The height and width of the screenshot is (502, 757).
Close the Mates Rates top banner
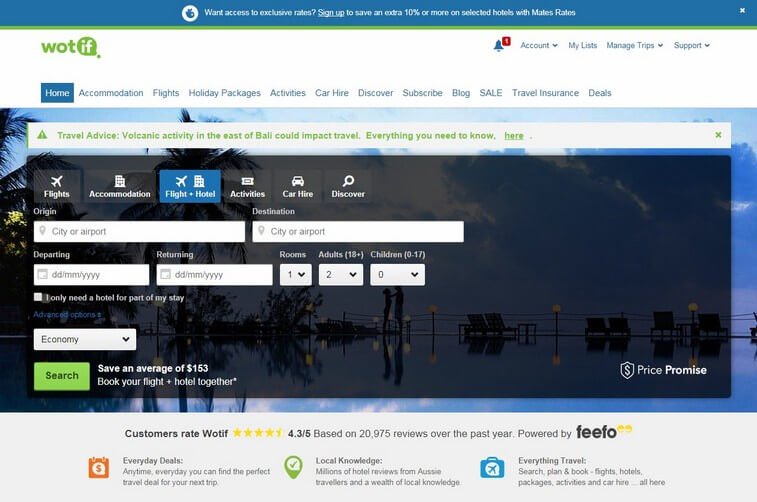[x=743, y=10]
